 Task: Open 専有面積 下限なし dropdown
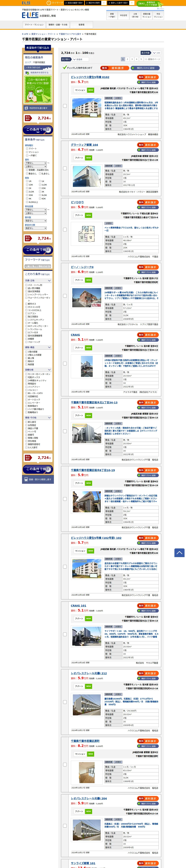36,210
